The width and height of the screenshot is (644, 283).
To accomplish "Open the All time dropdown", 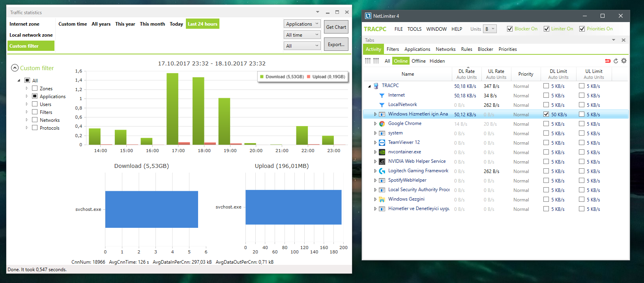I will point(302,35).
